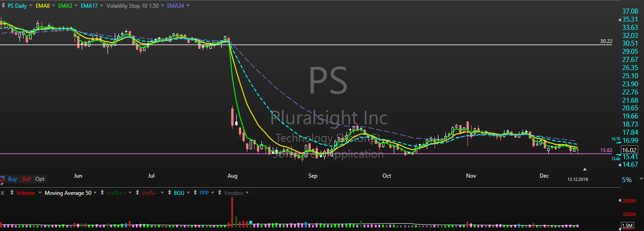Click the Opt button

tap(40, 179)
